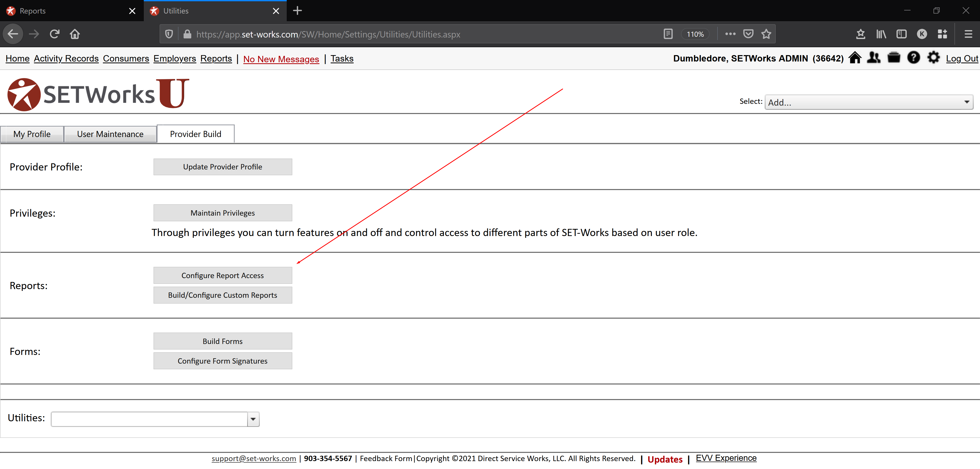The width and height of the screenshot is (980, 469).
Task: Open the No New Messages link
Action: click(x=281, y=59)
